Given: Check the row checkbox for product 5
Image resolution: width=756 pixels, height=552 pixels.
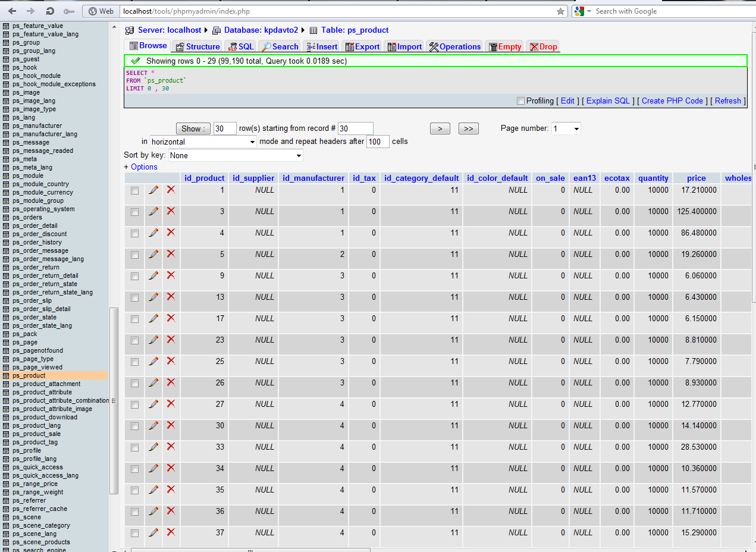Looking at the screenshot, I should pos(134,255).
